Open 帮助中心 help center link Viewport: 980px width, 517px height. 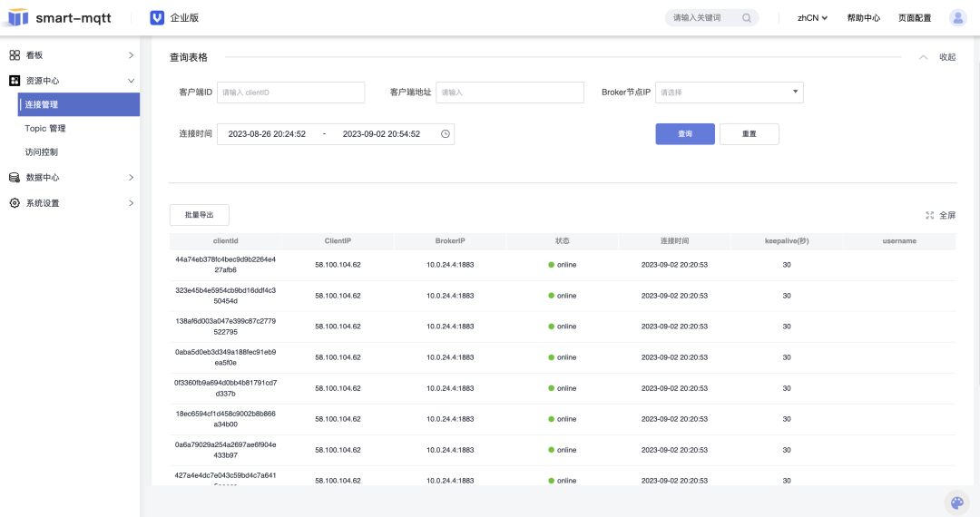863,17
